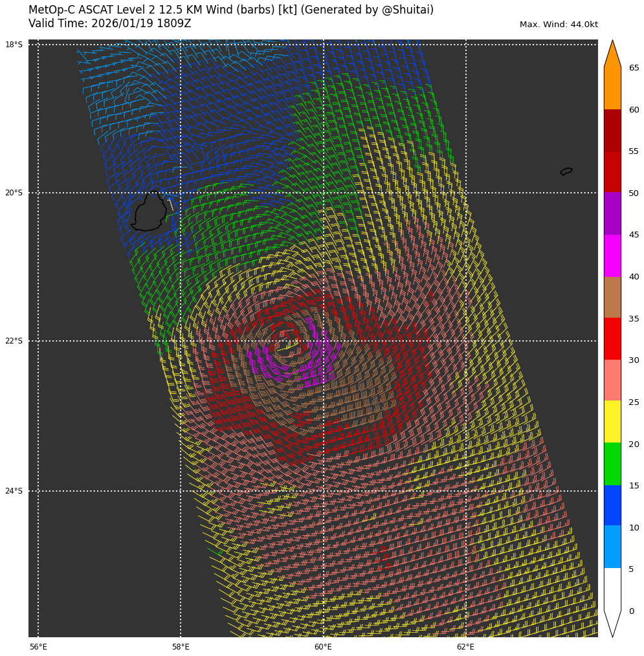Viewport: 644px width, 656px height.
Task: Click the Mauritius island outline
Action: [150, 212]
